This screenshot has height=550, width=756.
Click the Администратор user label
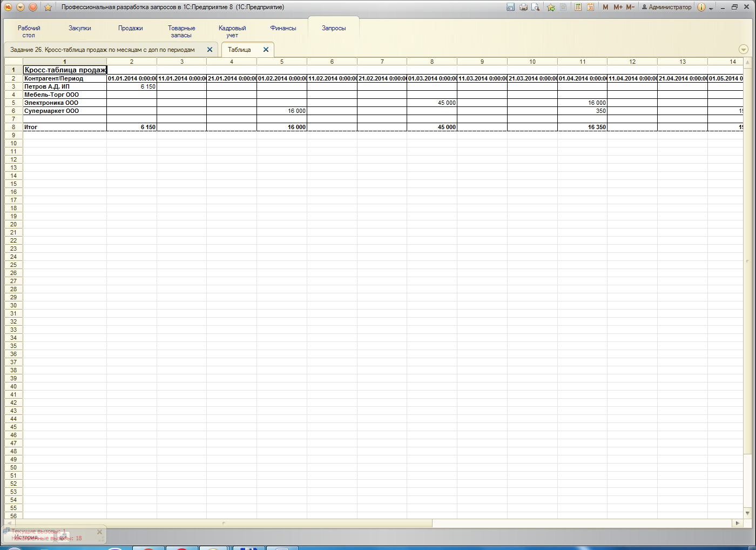pos(666,7)
